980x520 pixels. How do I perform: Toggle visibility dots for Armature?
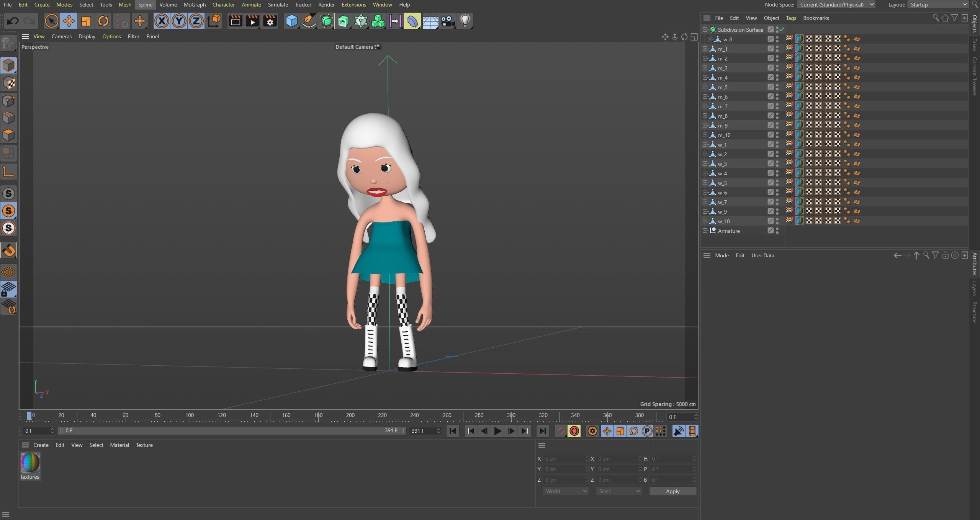coord(777,231)
